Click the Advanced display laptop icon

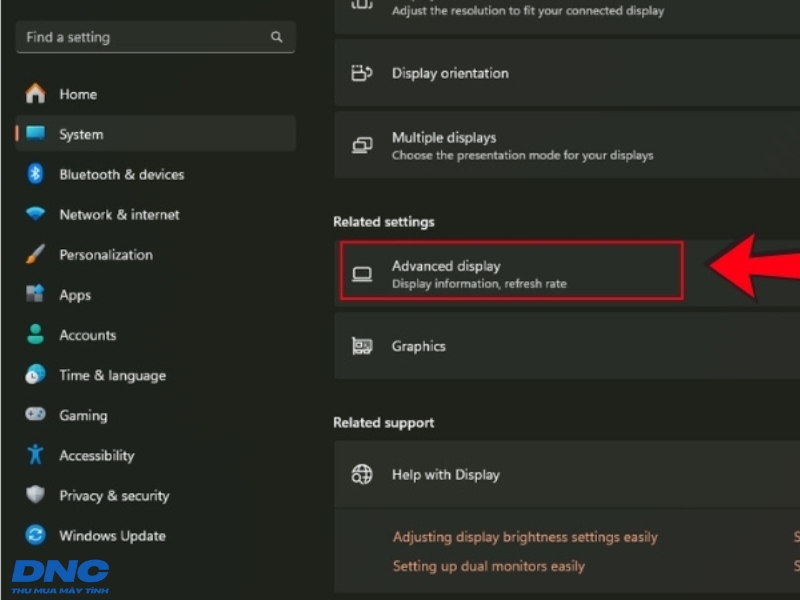(x=362, y=274)
